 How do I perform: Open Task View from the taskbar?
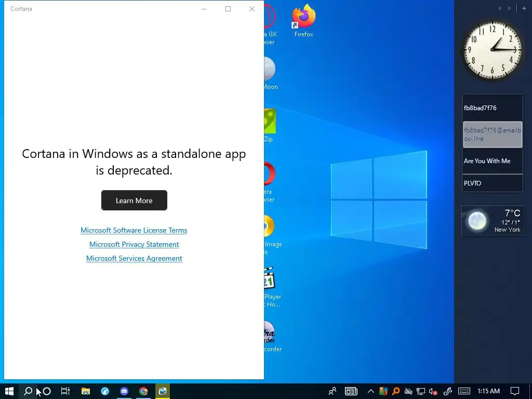[65, 391]
